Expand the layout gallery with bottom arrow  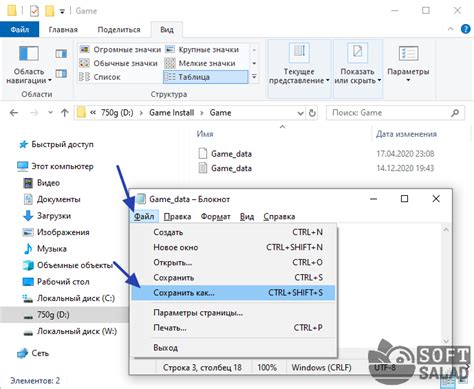(254, 77)
